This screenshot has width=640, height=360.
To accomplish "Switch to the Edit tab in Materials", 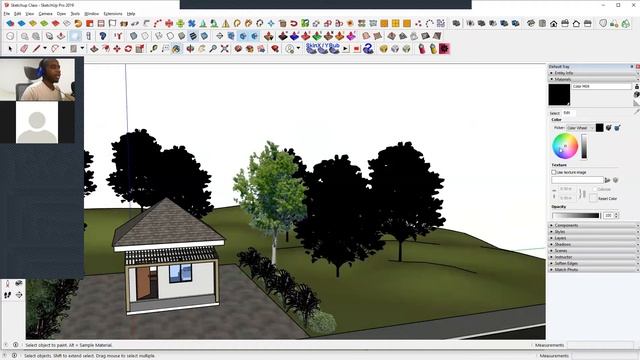I will 567,113.
